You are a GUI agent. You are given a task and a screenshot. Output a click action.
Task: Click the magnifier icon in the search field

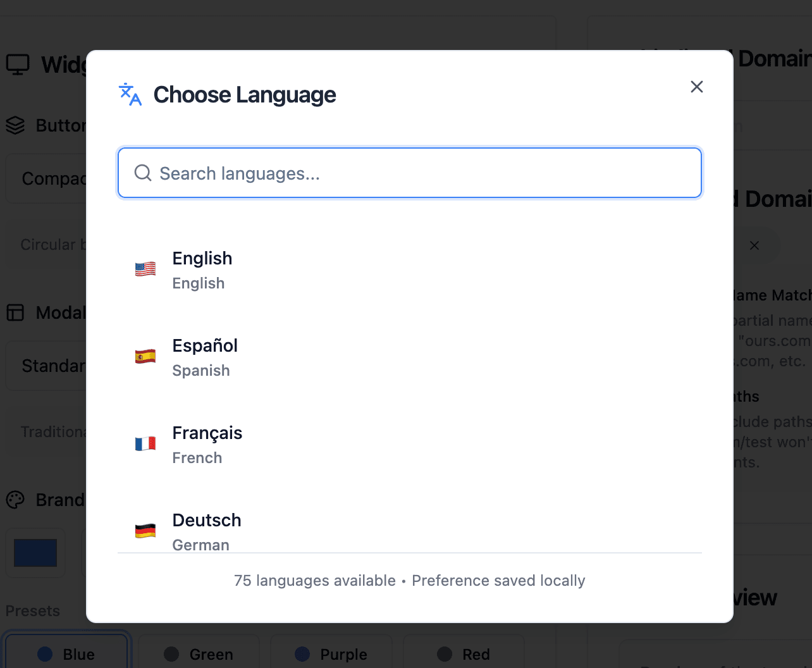click(x=143, y=173)
